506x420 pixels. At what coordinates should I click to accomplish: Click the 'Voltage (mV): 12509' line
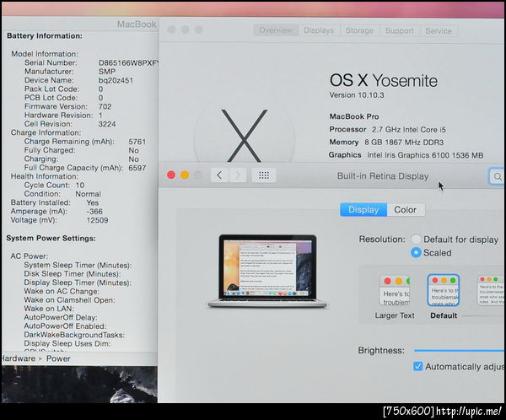tap(59, 220)
